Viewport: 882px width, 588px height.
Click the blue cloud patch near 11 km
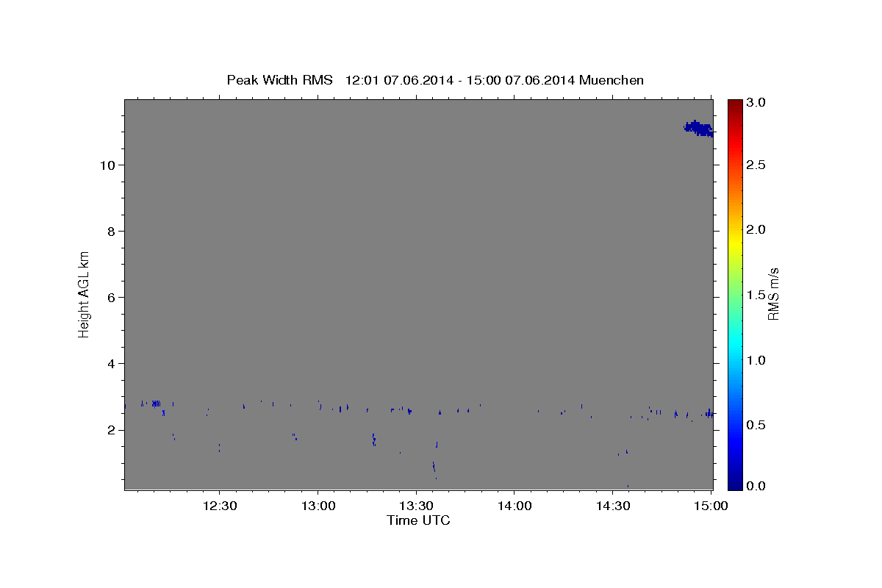(698, 129)
